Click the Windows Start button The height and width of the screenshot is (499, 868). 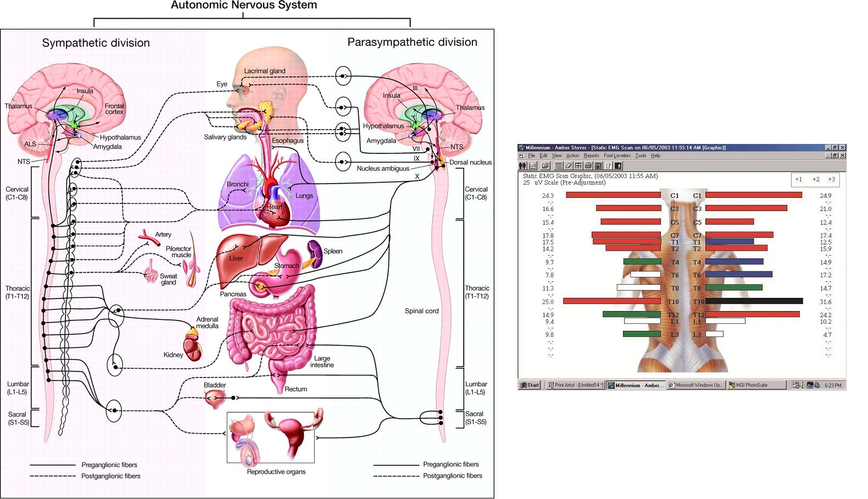point(530,385)
